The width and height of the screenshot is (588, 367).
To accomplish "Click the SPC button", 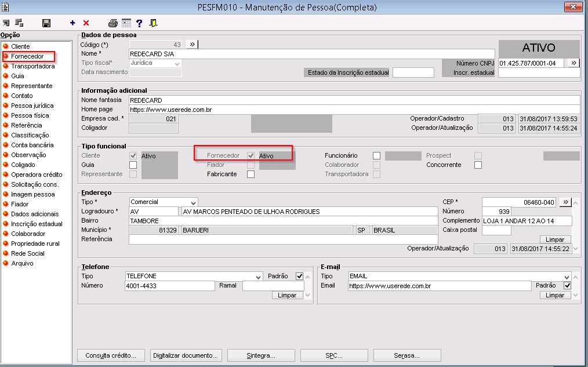I will [334, 355].
